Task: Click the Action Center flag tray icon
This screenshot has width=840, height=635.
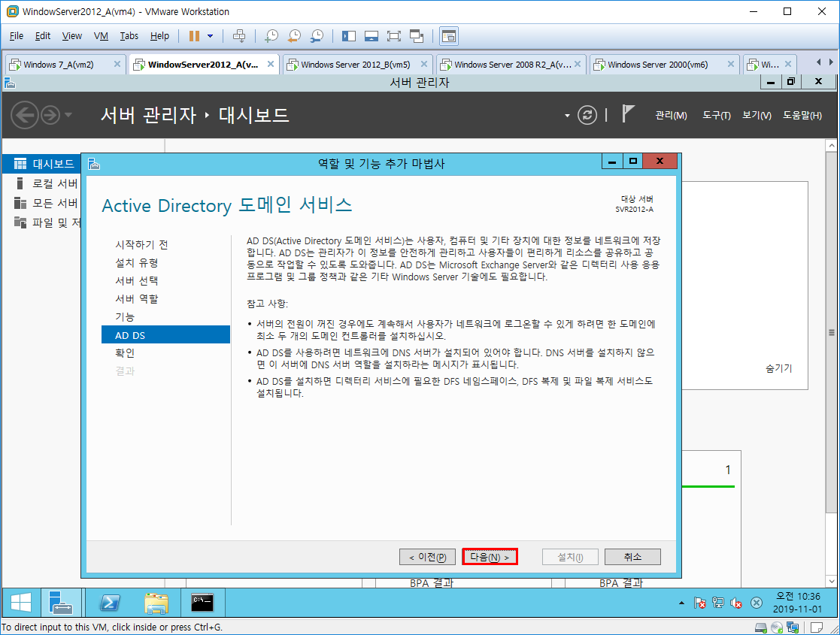Action: tap(699, 603)
